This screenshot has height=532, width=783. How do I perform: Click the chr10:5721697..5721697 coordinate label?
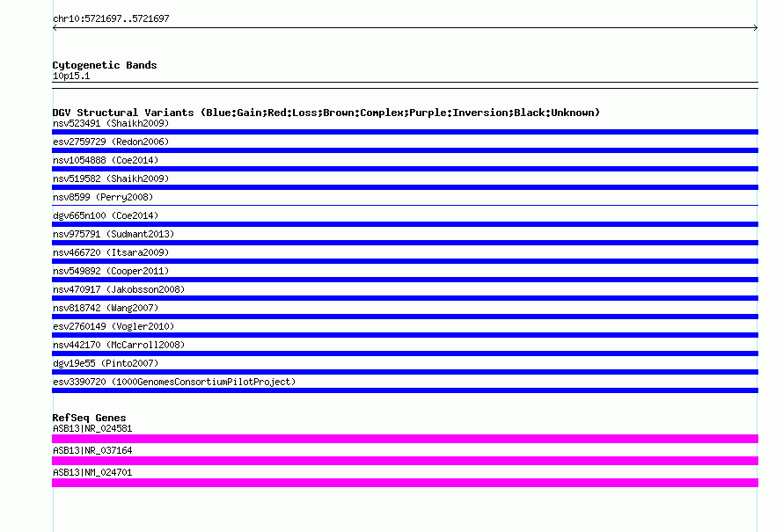pos(111,18)
